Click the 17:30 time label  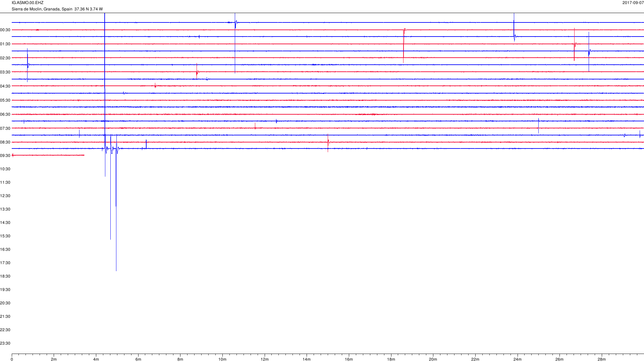click(x=5, y=263)
